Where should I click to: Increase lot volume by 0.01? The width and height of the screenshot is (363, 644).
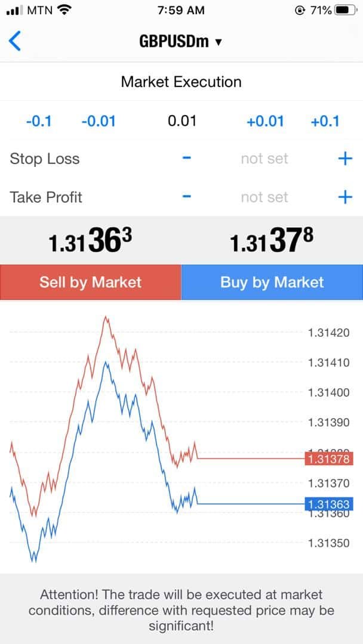pos(265,122)
